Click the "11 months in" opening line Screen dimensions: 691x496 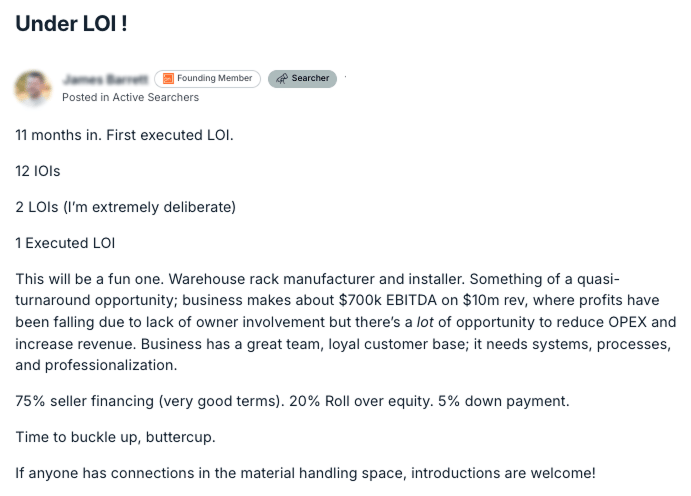click(x=124, y=135)
